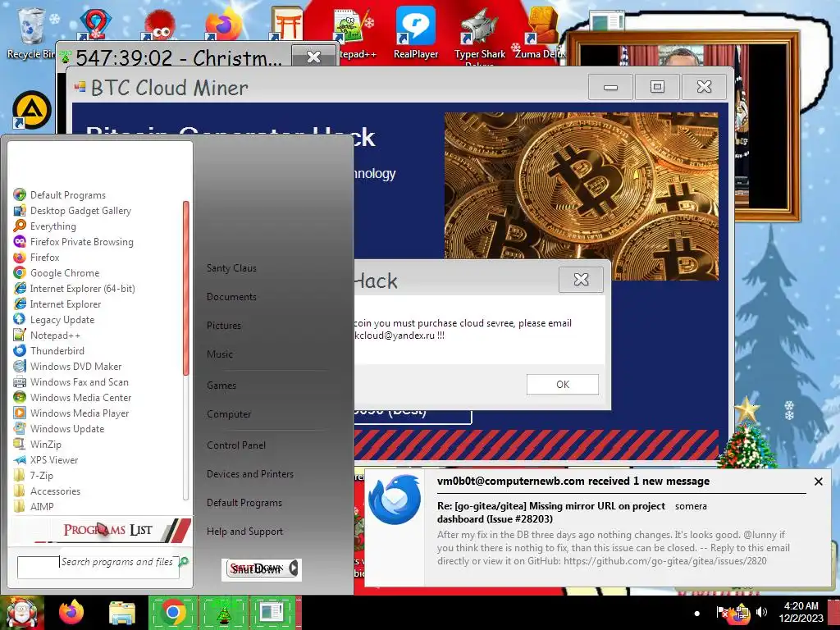Switch to Chrome taskbar button
This screenshot has width=840, height=630.
click(x=172, y=612)
